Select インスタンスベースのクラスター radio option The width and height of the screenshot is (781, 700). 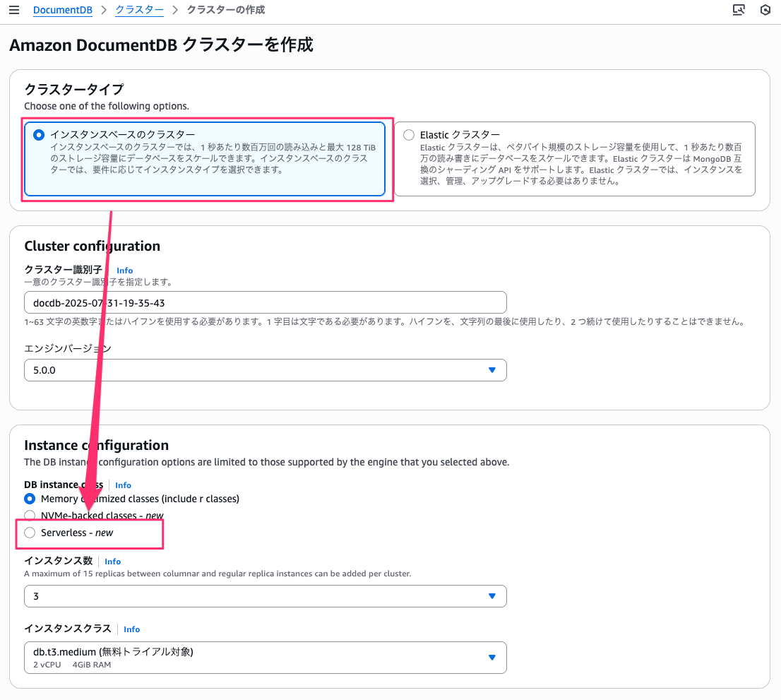point(39,135)
